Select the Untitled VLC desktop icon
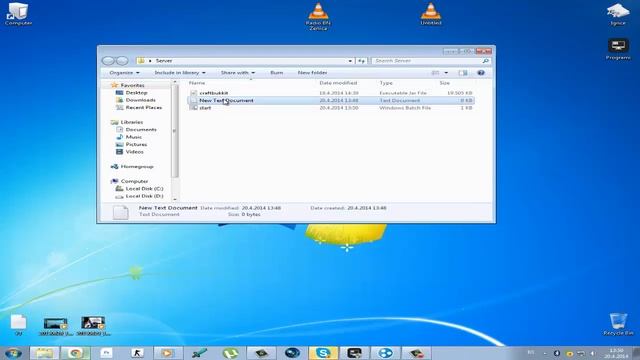Screen dimensions: 640x360 (431, 14)
